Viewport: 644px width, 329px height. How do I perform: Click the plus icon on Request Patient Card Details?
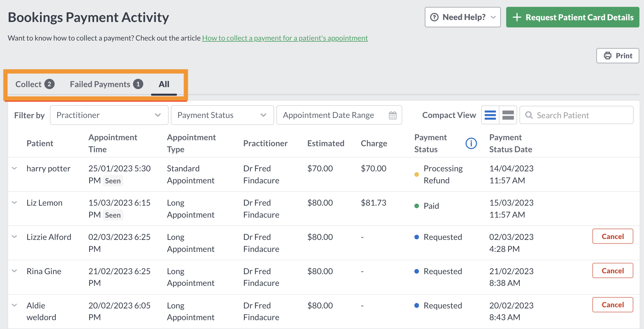pos(517,17)
